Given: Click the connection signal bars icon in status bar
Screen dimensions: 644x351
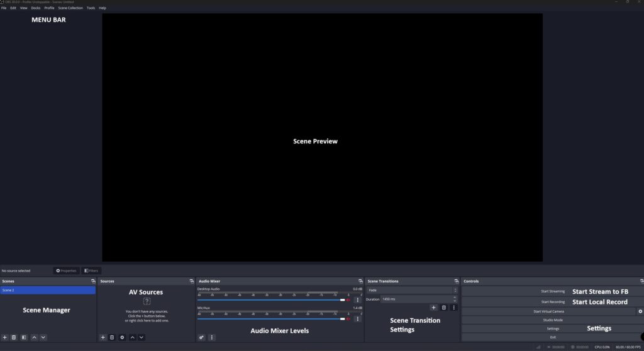Looking at the screenshot, I should point(538,347).
